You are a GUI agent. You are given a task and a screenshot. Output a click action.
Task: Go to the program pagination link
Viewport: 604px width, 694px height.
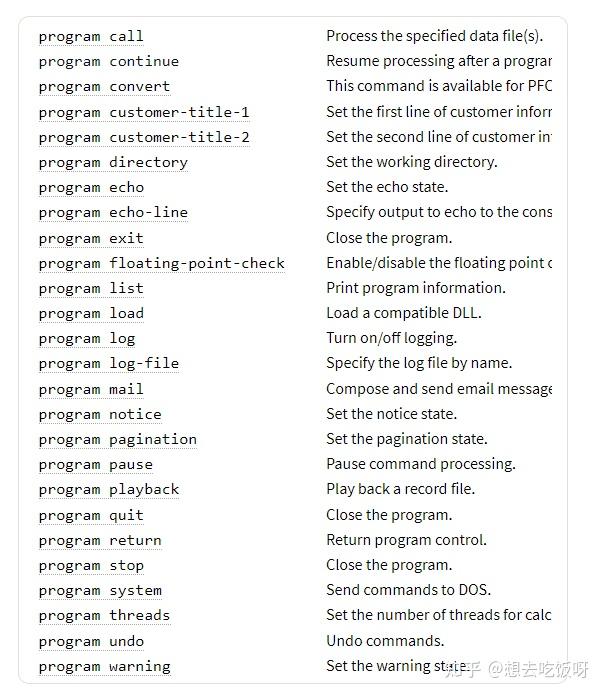coord(117,439)
